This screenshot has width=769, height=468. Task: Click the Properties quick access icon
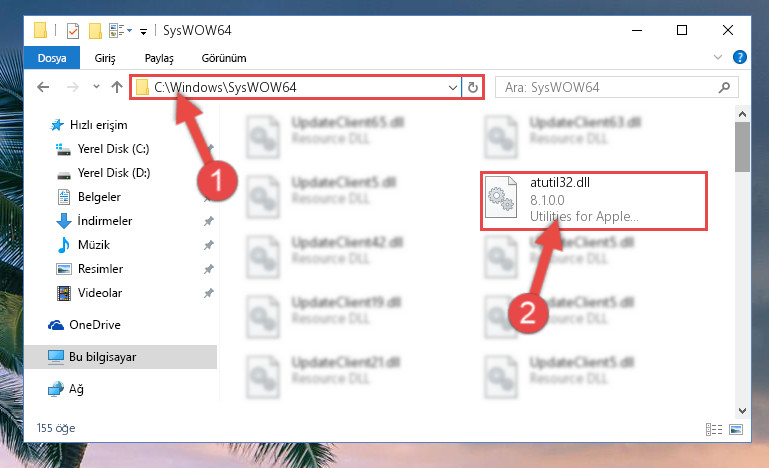tap(73, 30)
